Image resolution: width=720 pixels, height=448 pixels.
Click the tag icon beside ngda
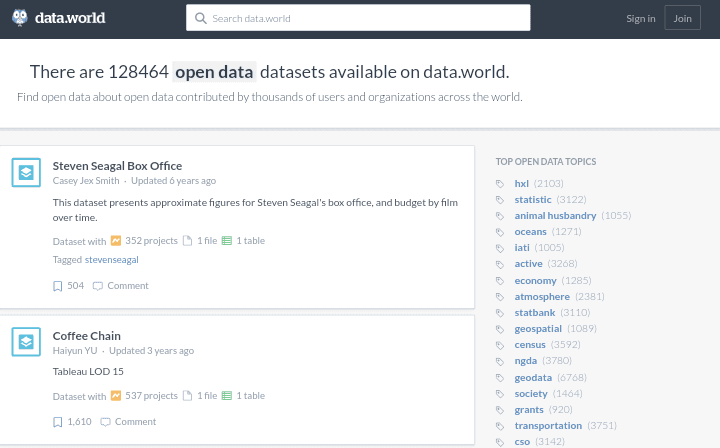coord(500,361)
